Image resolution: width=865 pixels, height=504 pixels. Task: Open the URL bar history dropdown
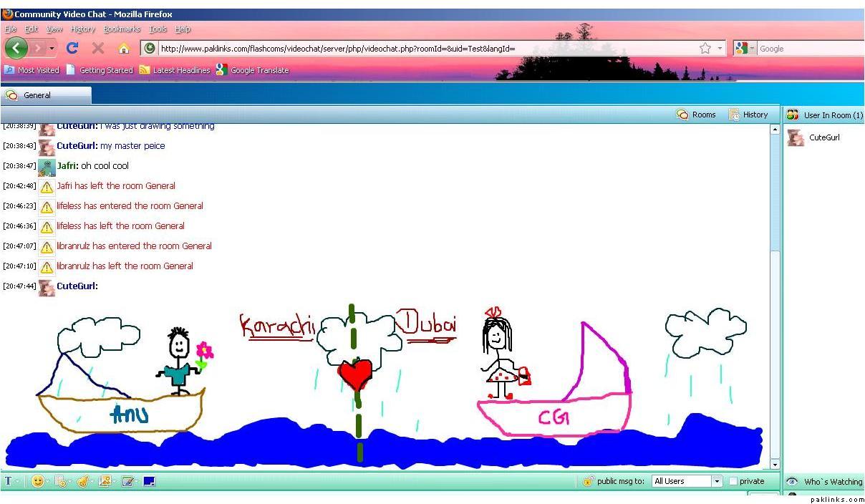720,48
